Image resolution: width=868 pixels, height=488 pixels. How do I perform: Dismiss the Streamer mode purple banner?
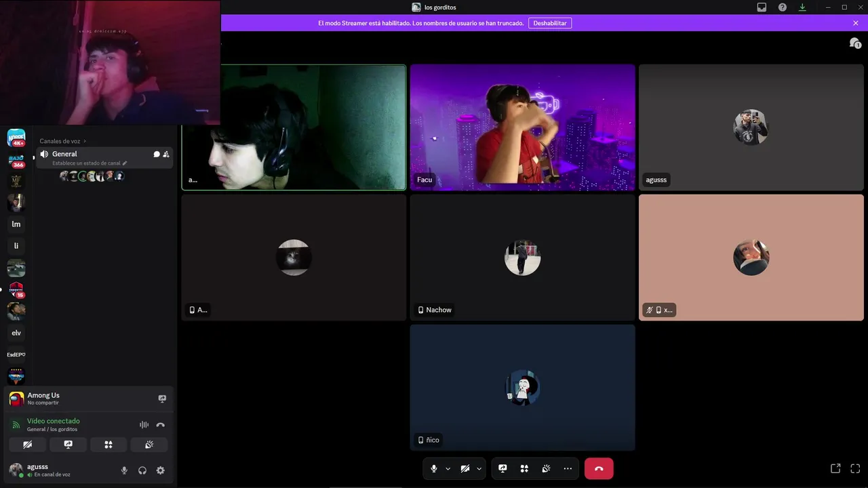click(856, 23)
